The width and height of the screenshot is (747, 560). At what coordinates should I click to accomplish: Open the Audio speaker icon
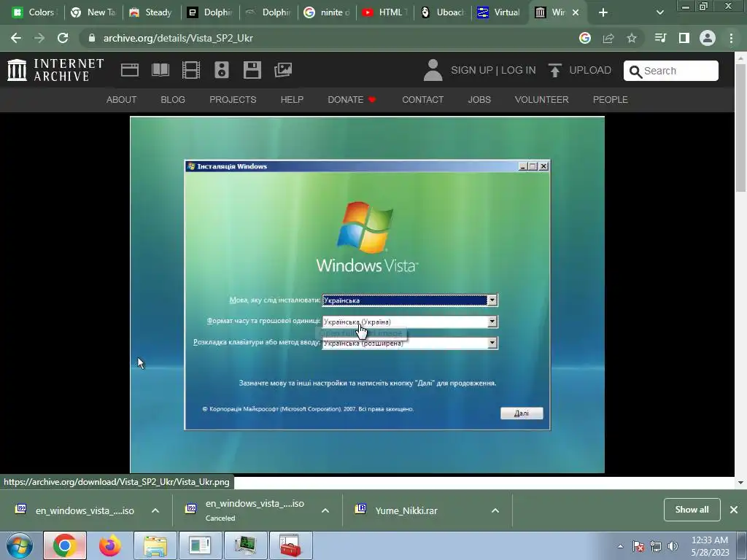point(222,70)
